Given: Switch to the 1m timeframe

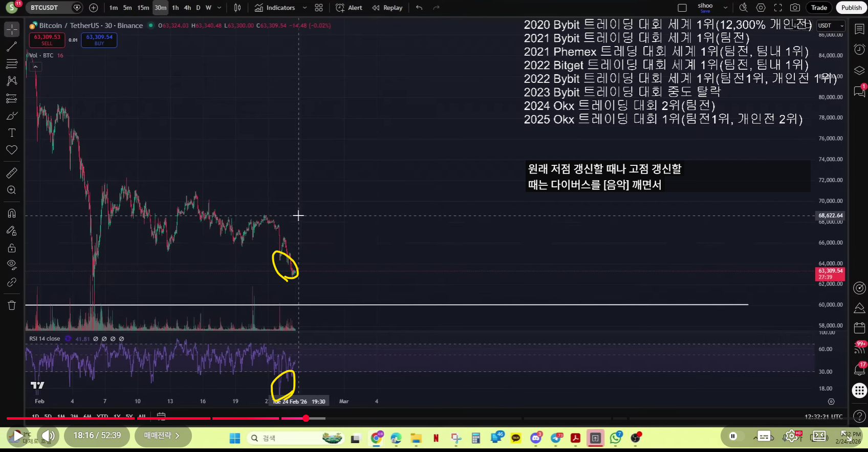Looking at the screenshot, I should 114,8.
